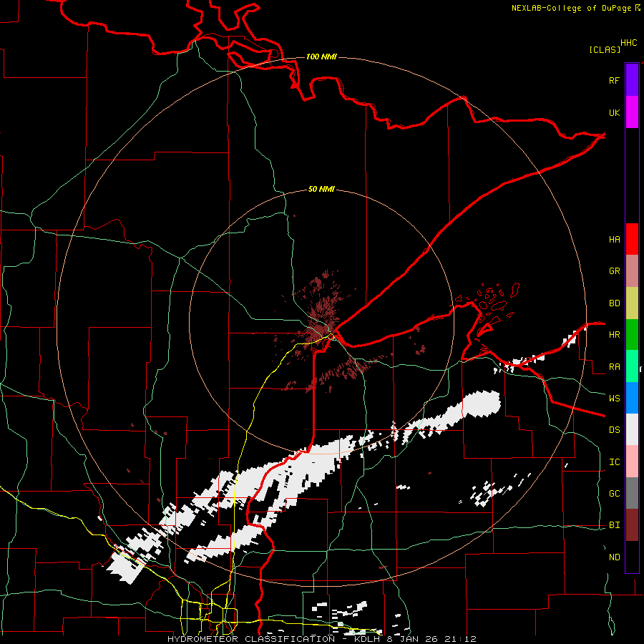Click the 'HR' legend label
The image size is (644, 644).
(x=614, y=335)
